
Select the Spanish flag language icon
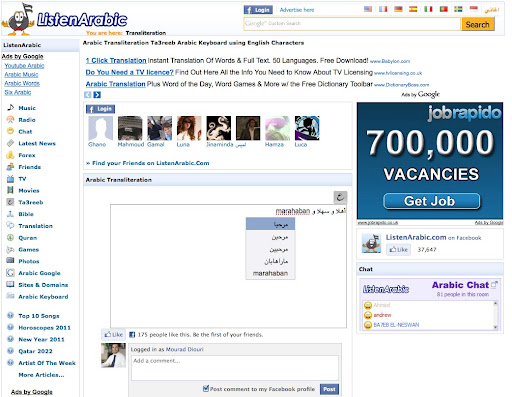[x=413, y=9]
